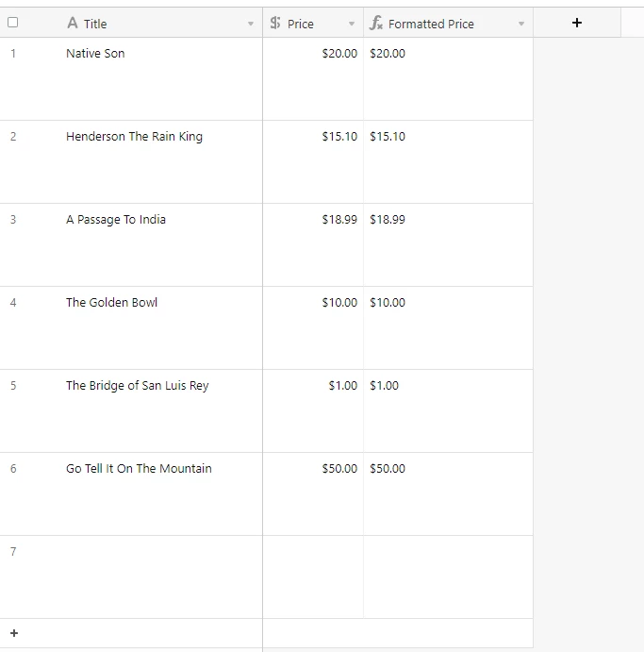
Task: Click the empty Title cell in row 7
Action: 162,577
